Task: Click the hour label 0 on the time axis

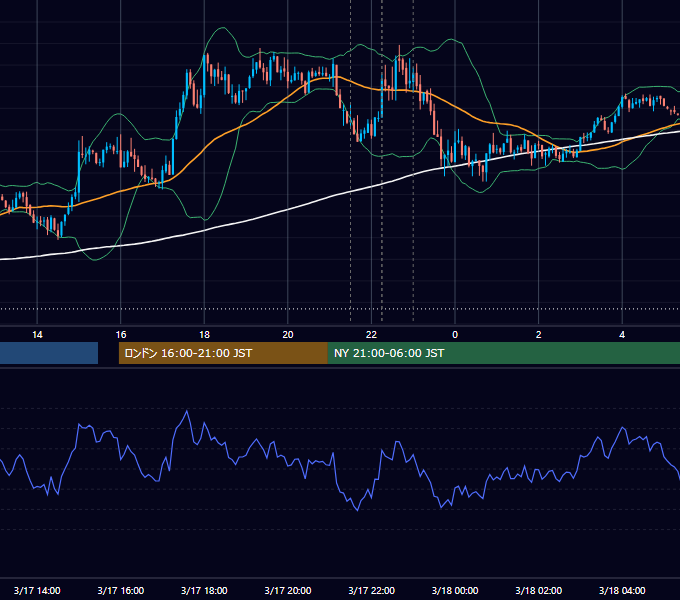Action: point(455,335)
